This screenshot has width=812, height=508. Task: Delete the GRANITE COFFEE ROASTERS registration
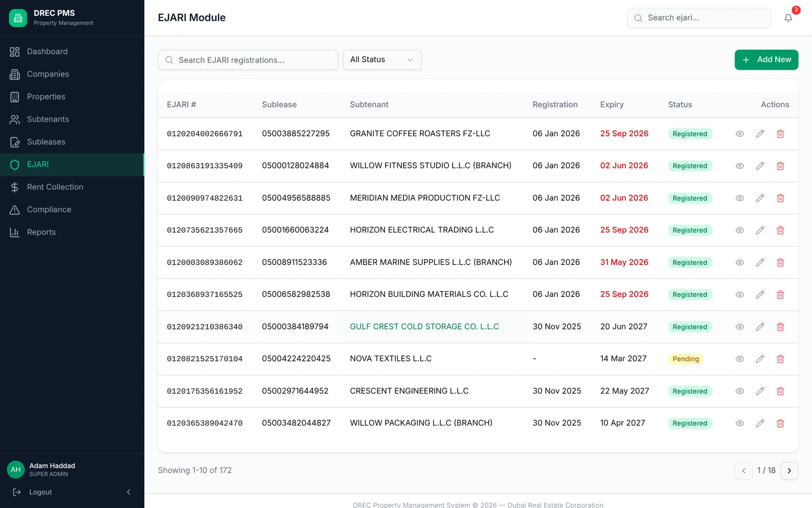[x=780, y=134]
